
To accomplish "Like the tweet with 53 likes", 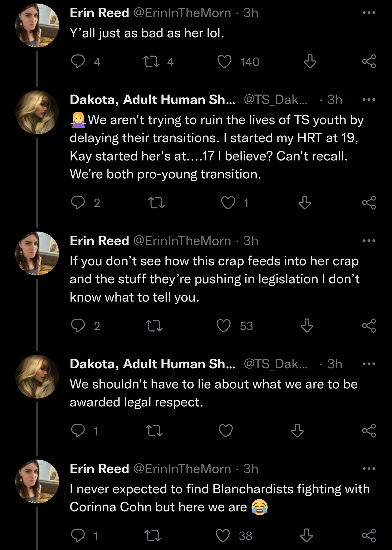I will 223,326.
